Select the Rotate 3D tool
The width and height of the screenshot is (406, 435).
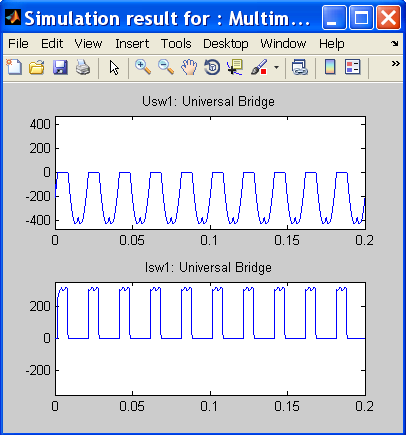[212, 67]
